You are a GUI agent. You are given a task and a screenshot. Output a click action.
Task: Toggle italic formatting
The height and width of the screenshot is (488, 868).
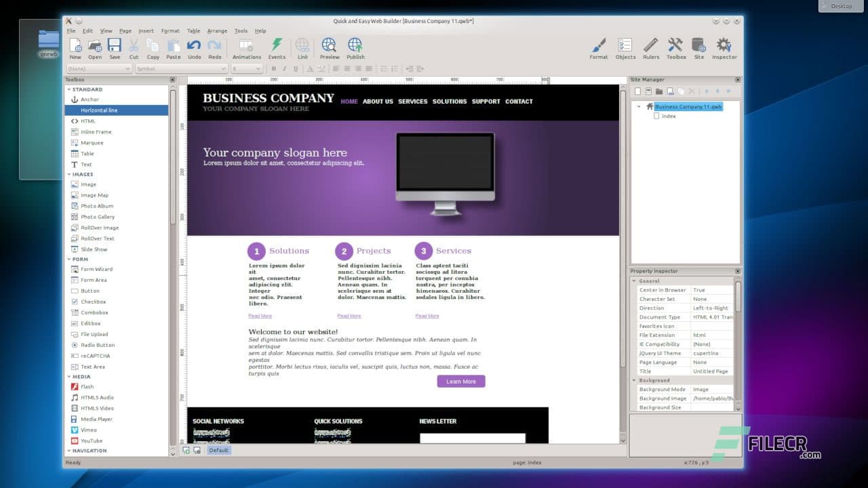pyautogui.click(x=285, y=68)
